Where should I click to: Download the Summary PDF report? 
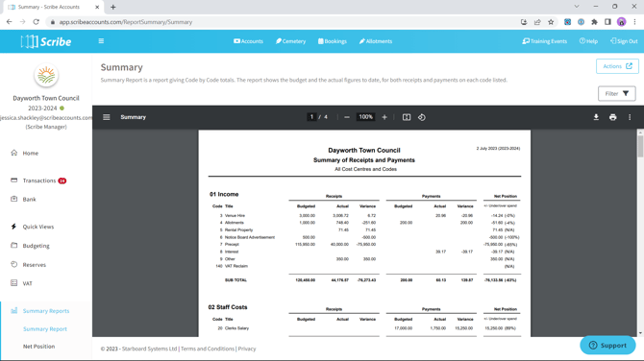596,117
